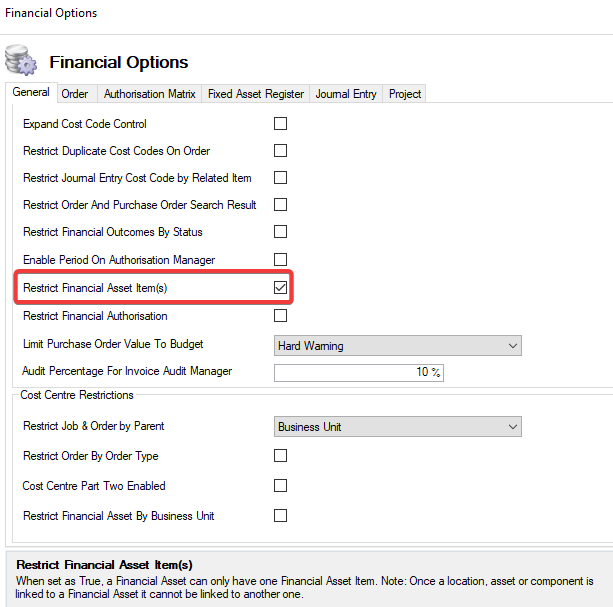
Task: Switch to the Order tab
Action: 75,94
